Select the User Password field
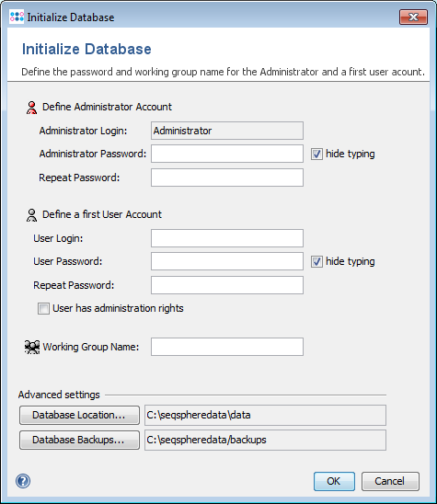Viewport: 437px width, 504px height. [227, 261]
